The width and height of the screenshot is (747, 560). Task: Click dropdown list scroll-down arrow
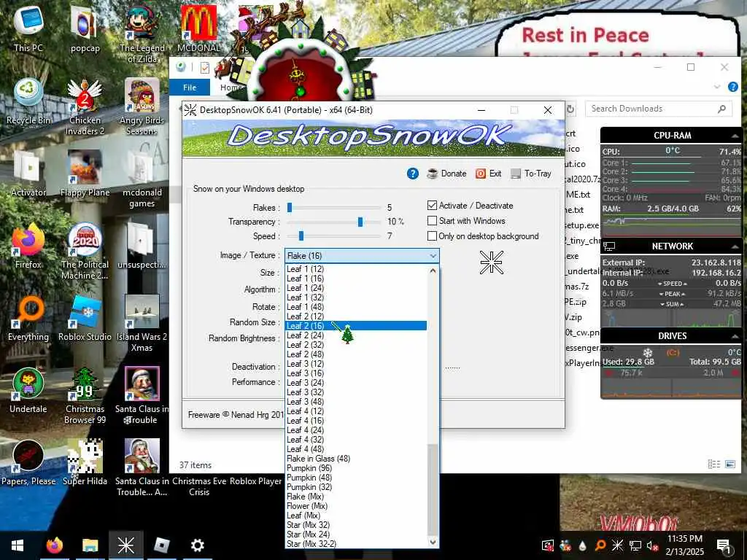433,542
